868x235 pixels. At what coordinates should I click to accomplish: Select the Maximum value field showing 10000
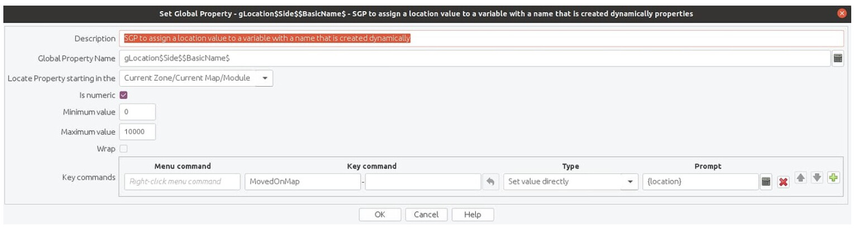137,132
